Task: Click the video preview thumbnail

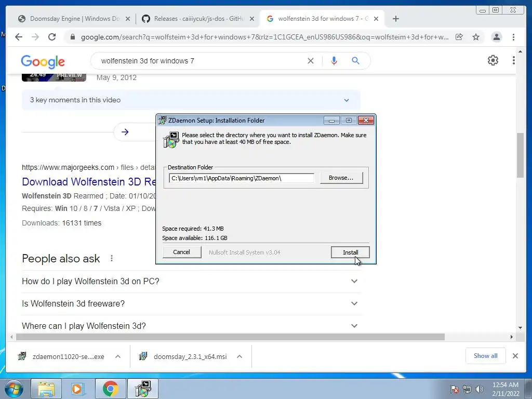Action: (x=54, y=77)
